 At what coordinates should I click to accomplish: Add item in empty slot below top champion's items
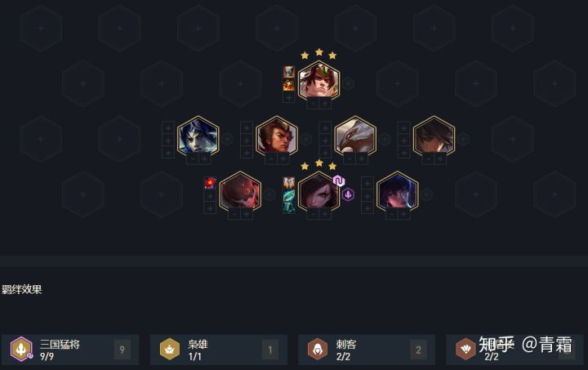[289, 97]
